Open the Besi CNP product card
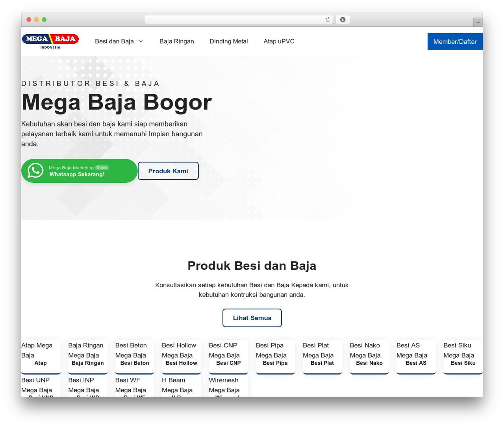The image size is (504, 427). 228,357
